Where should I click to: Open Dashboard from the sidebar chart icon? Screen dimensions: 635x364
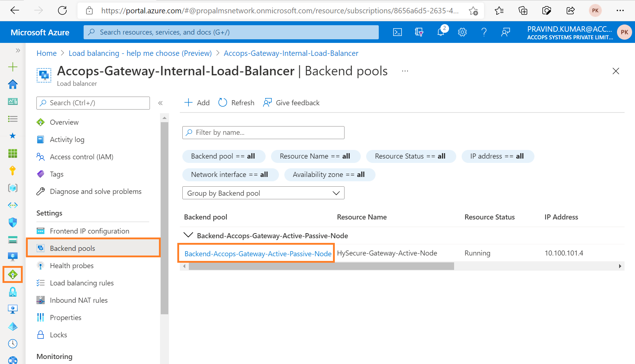click(x=13, y=101)
